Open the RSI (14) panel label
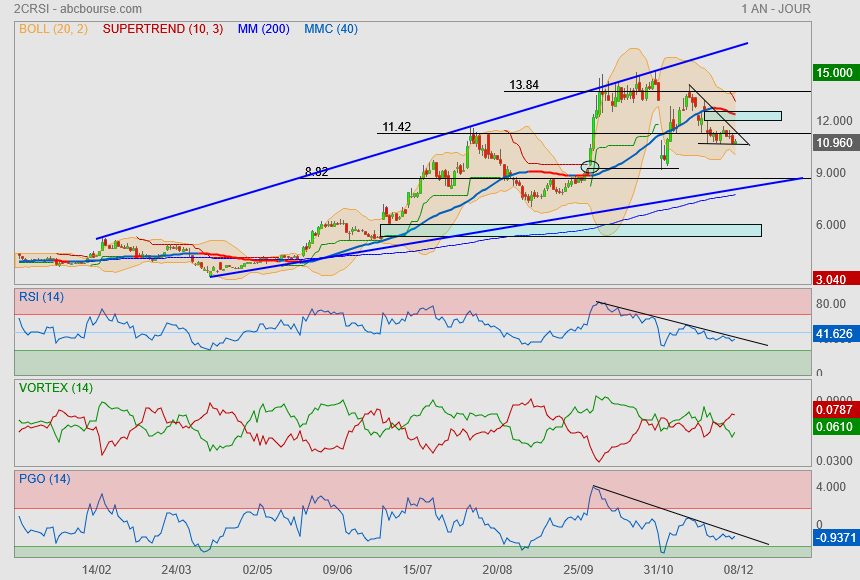860x580 pixels. click(41, 296)
